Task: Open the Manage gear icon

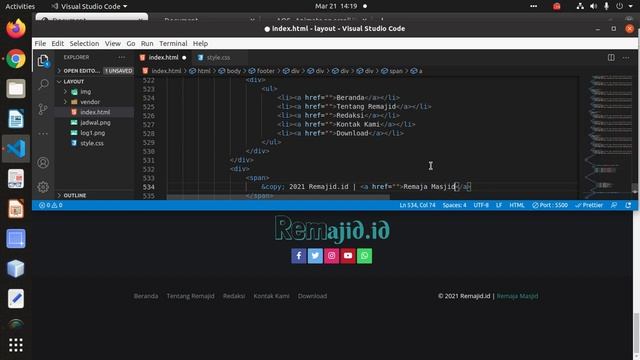Action: [x=43, y=187]
